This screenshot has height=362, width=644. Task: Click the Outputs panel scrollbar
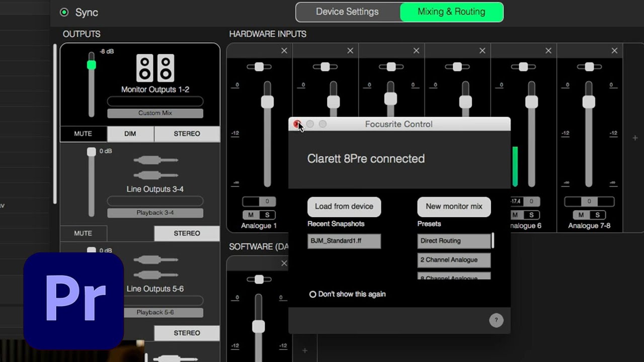[55, 124]
